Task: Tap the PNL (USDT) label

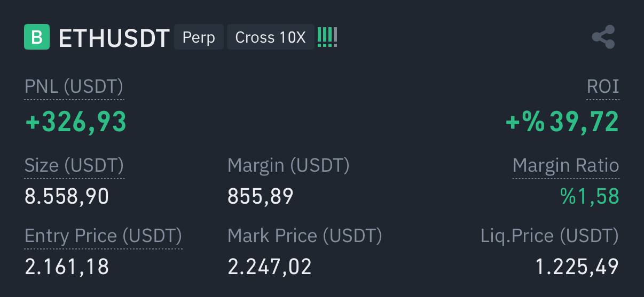Action: (74, 86)
